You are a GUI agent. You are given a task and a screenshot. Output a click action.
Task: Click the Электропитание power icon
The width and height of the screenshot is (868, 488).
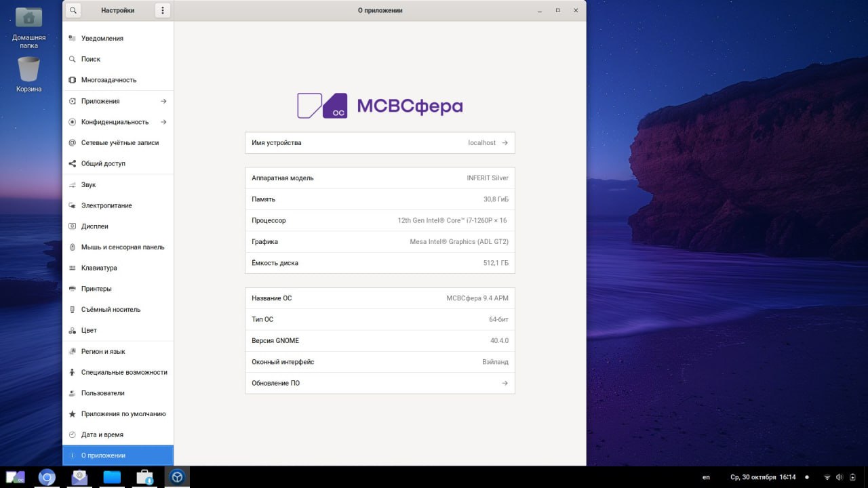pos(72,205)
